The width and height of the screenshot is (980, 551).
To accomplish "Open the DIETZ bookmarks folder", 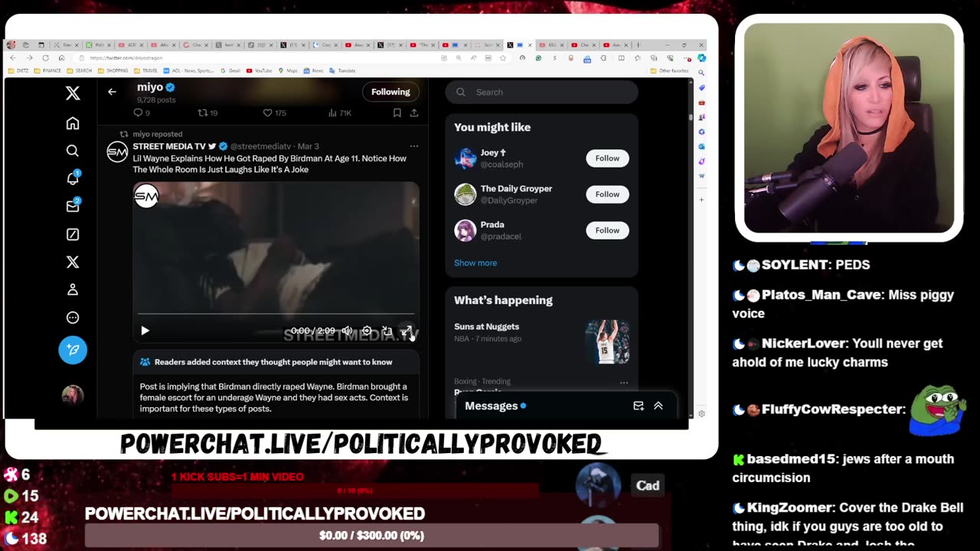I will pos(19,70).
